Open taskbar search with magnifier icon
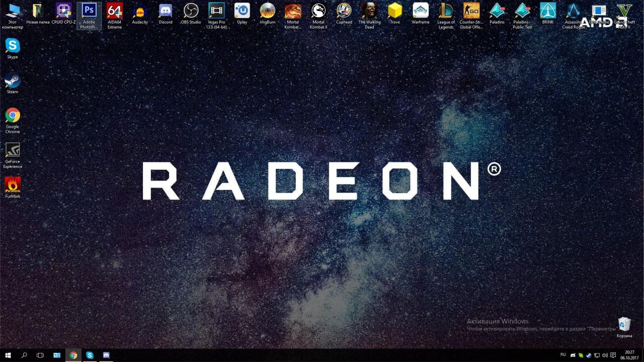 click(x=24, y=355)
